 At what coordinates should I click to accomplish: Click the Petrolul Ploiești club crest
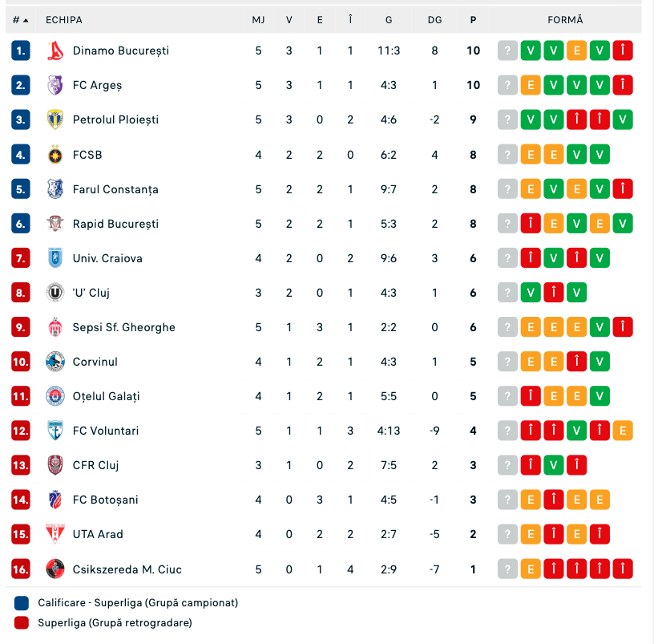(55, 119)
